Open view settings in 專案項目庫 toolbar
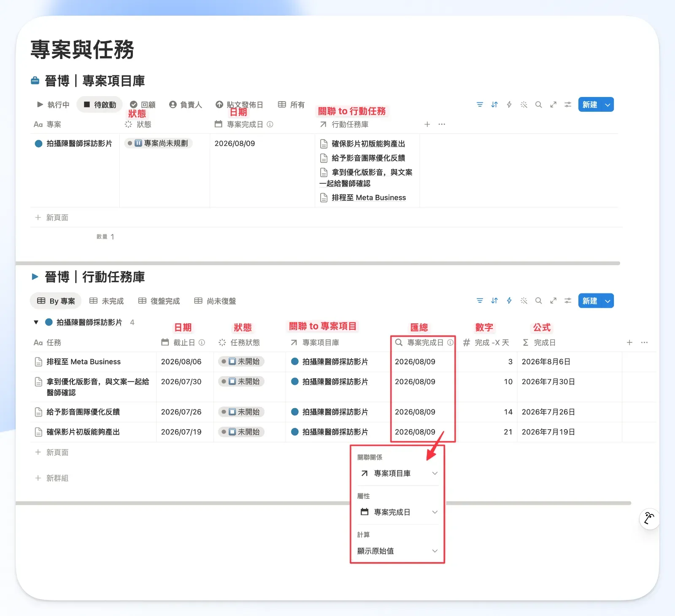The image size is (675, 616). (568, 105)
